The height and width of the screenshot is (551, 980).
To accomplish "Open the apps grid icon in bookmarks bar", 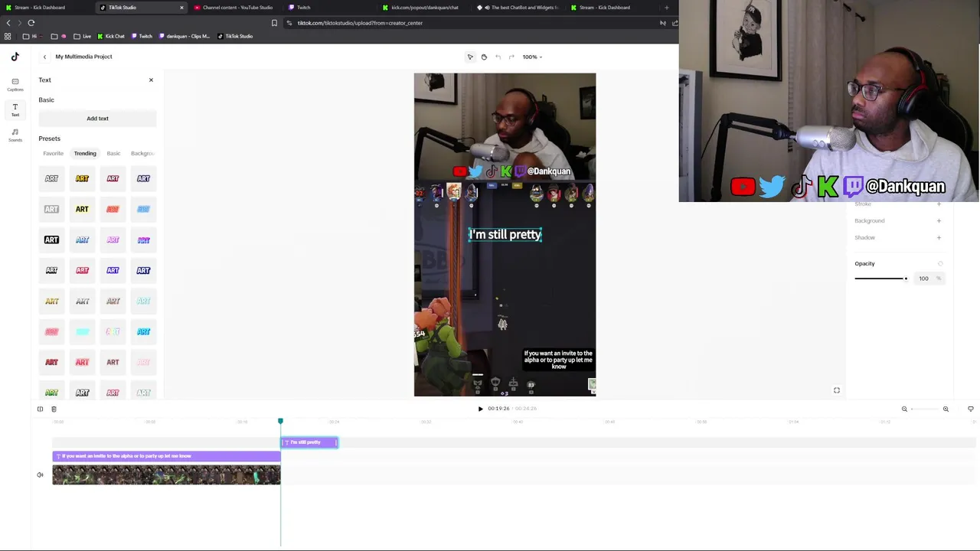I will [x=8, y=36].
